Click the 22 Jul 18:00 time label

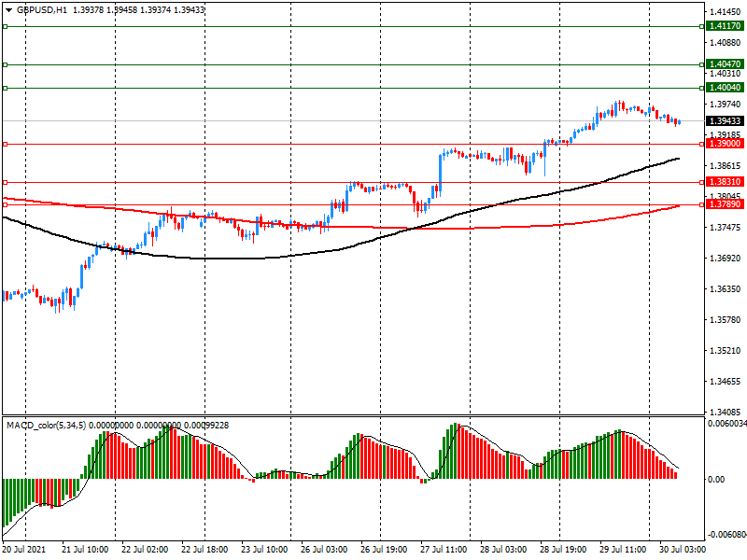pyautogui.click(x=204, y=549)
